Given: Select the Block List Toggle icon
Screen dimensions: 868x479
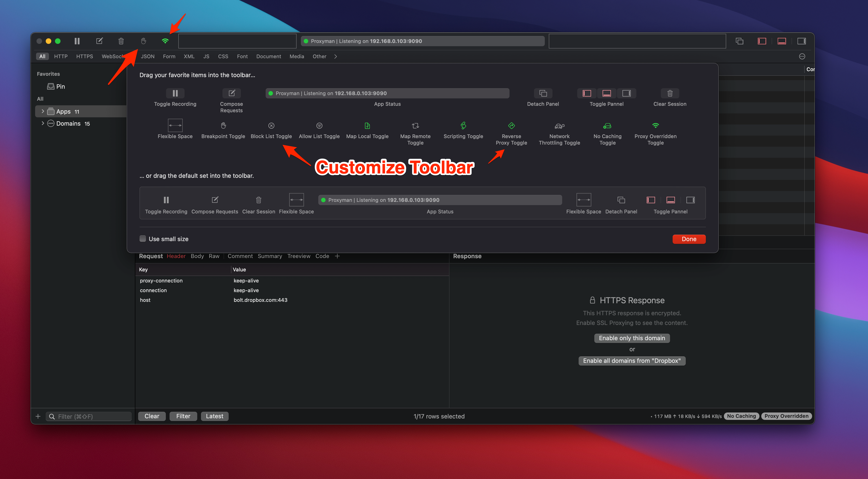Looking at the screenshot, I should tap(271, 126).
